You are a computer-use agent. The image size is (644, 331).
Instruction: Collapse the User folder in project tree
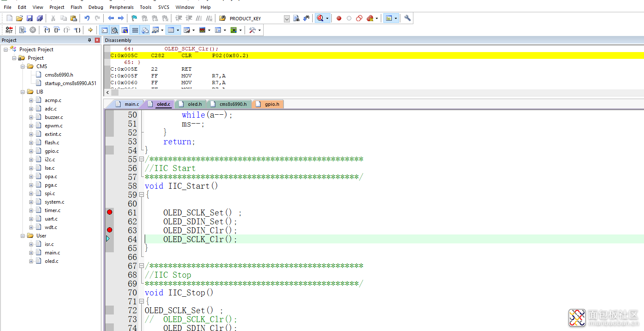(x=23, y=236)
